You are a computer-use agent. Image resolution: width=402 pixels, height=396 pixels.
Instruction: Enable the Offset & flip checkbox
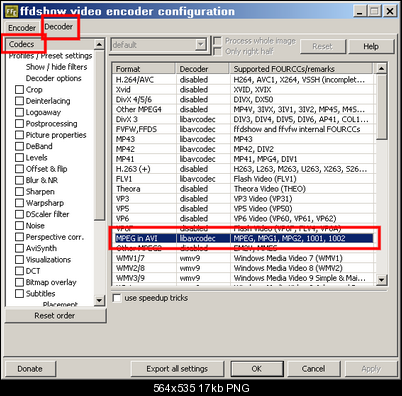click(x=20, y=169)
